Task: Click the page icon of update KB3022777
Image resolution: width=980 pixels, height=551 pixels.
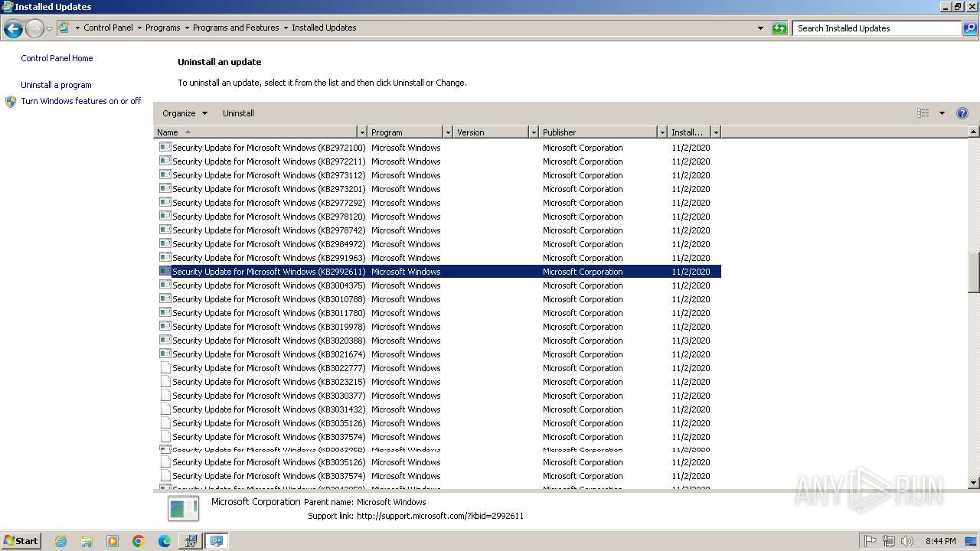Action: click(x=165, y=367)
